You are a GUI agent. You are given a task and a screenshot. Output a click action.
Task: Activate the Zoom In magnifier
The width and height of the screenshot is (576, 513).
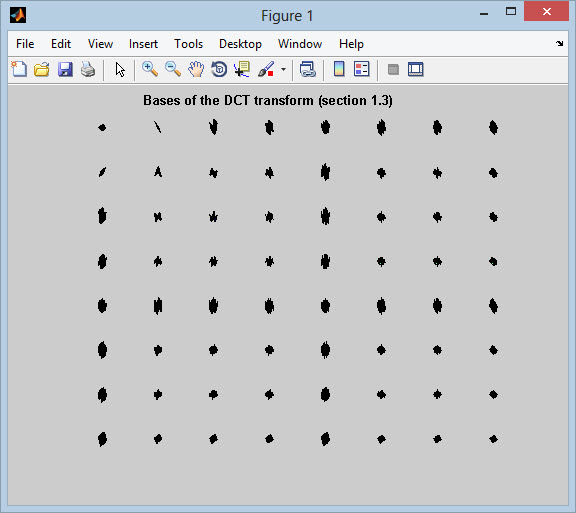tap(150, 69)
